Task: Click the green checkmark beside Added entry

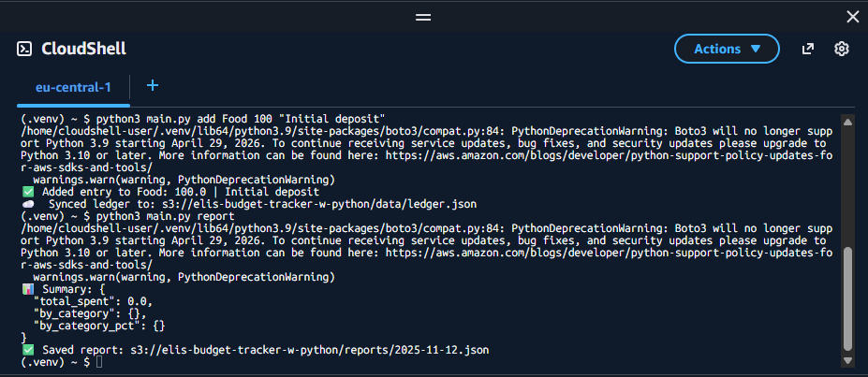Action: point(27,192)
